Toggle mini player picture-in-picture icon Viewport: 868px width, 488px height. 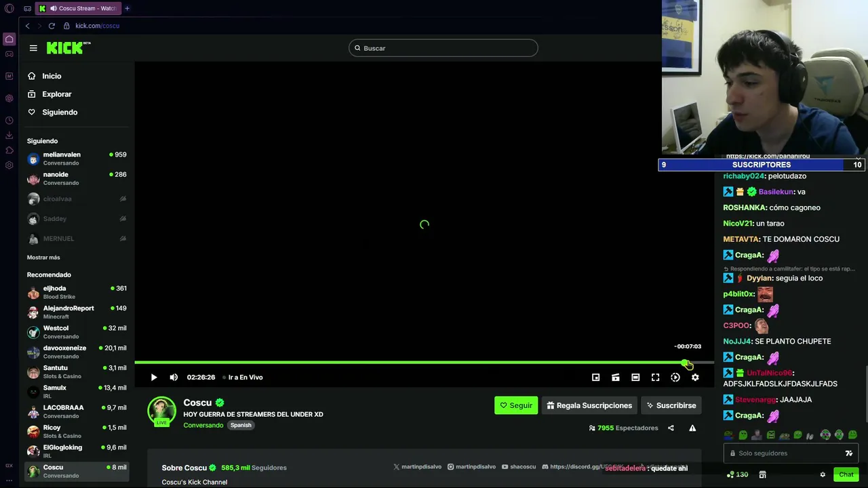click(595, 378)
